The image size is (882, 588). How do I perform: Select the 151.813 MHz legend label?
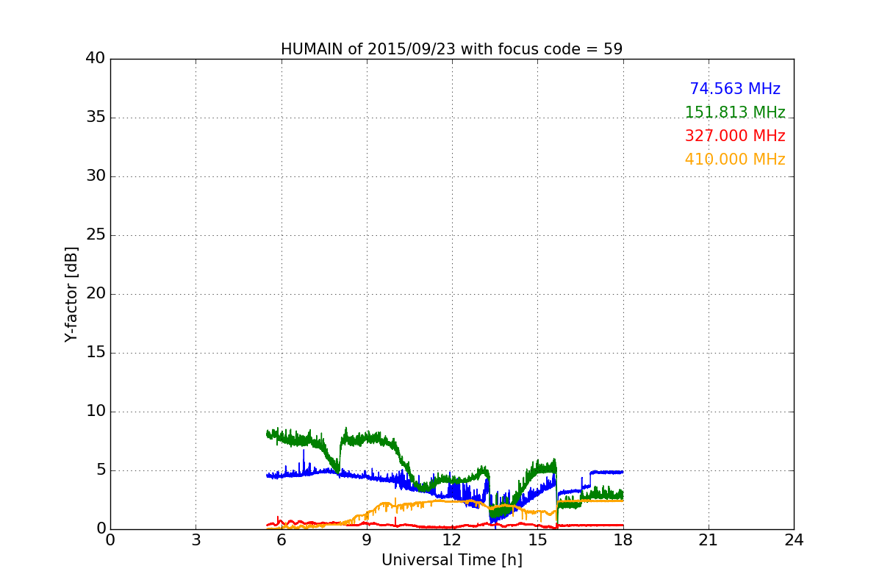(x=735, y=112)
